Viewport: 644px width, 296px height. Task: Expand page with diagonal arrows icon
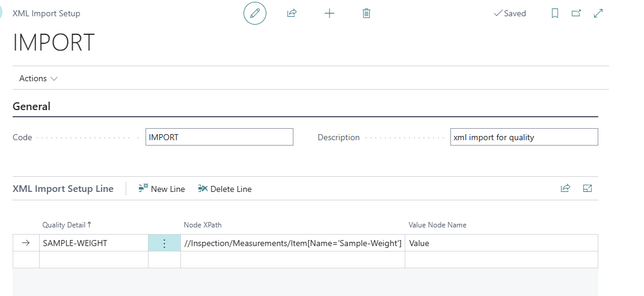598,13
